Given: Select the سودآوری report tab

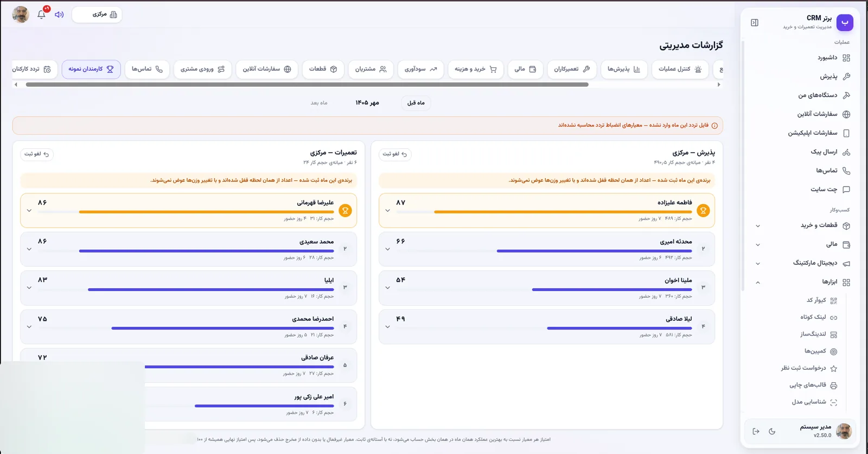Looking at the screenshot, I should pyautogui.click(x=420, y=70).
